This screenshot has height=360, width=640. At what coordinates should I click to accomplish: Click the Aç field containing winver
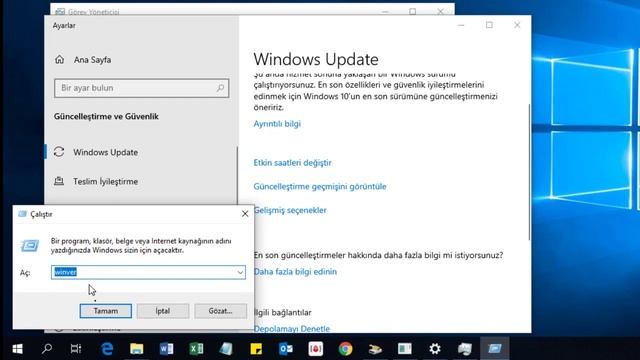[148, 272]
